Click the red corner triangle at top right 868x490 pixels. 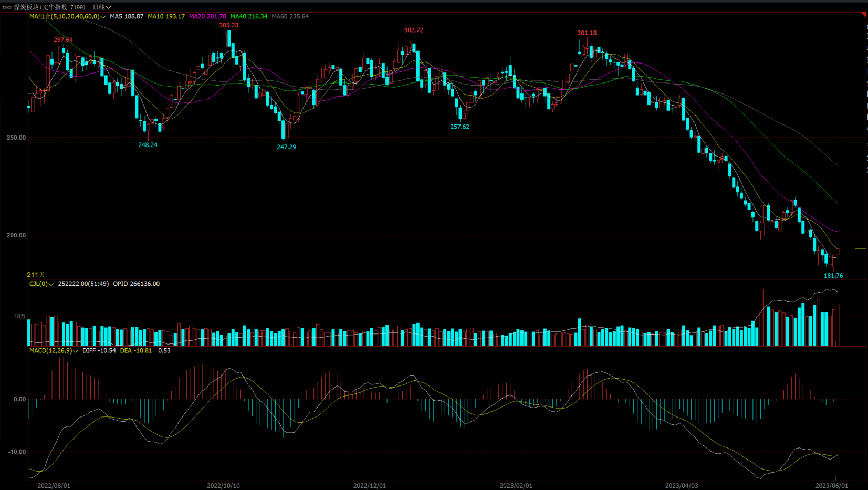click(x=864, y=14)
